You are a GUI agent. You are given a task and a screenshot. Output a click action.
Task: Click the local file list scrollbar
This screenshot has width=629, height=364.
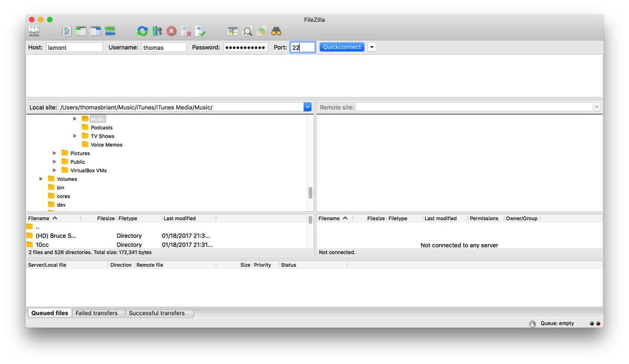point(310,220)
